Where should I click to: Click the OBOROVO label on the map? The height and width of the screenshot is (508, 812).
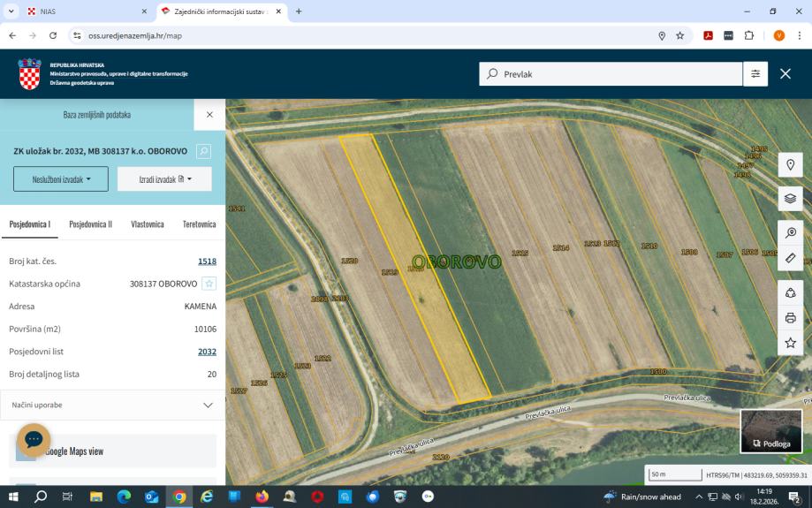457,262
